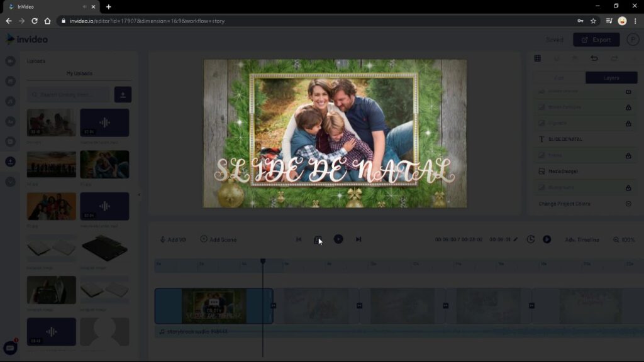The height and width of the screenshot is (362, 644).
Task: Select the first scene clip in timeline
Action: click(x=214, y=306)
